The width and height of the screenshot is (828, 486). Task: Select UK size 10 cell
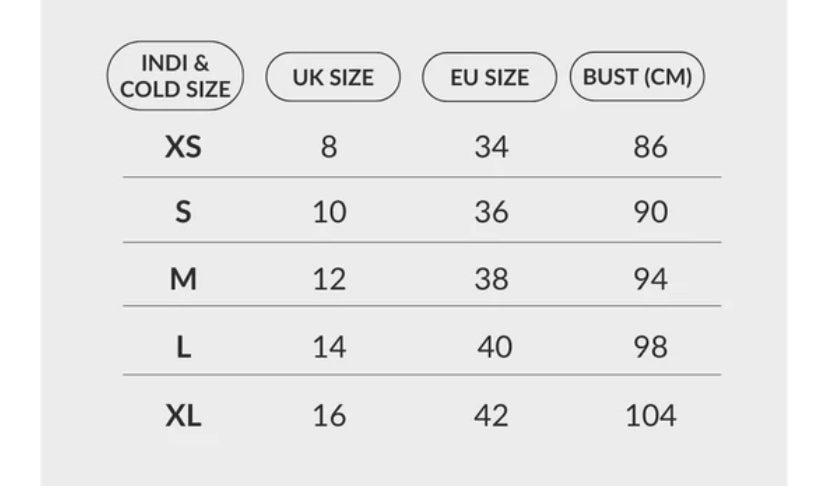pos(330,212)
